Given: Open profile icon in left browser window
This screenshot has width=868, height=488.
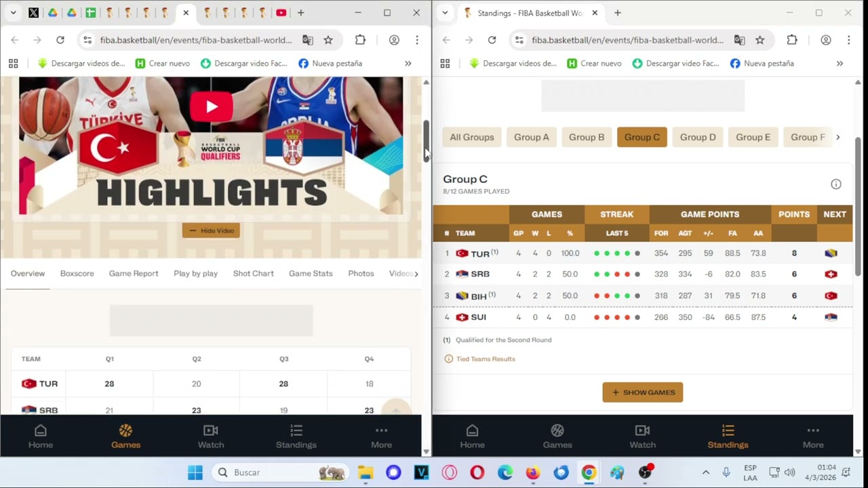Looking at the screenshot, I should tap(394, 40).
